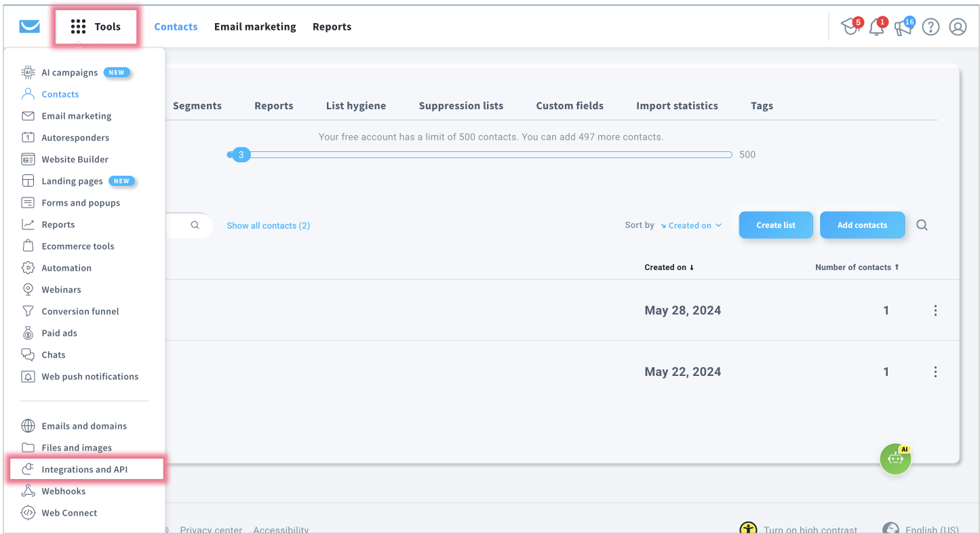Select Email marketing in the top navigation
The image size is (980, 534).
pyautogui.click(x=255, y=26)
